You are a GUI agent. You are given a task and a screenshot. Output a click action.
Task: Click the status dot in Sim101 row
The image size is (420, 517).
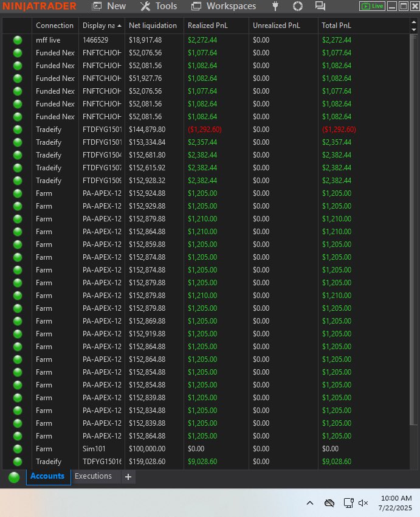(18, 449)
